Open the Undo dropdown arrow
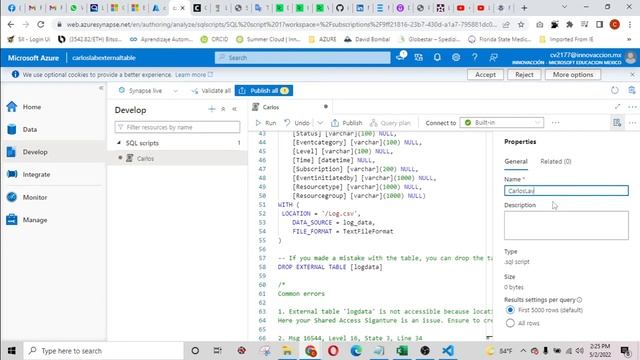This screenshot has height=360, width=640. click(x=320, y=123)
